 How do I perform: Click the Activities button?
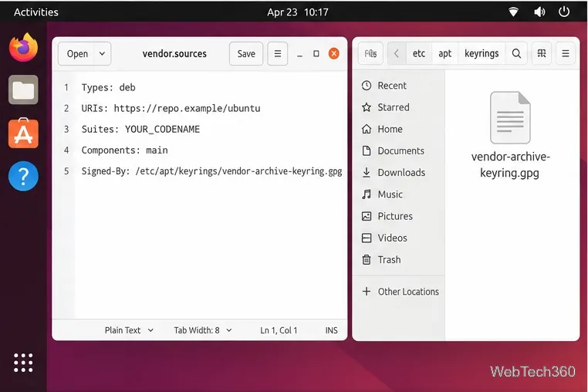(x=36, y=12)
